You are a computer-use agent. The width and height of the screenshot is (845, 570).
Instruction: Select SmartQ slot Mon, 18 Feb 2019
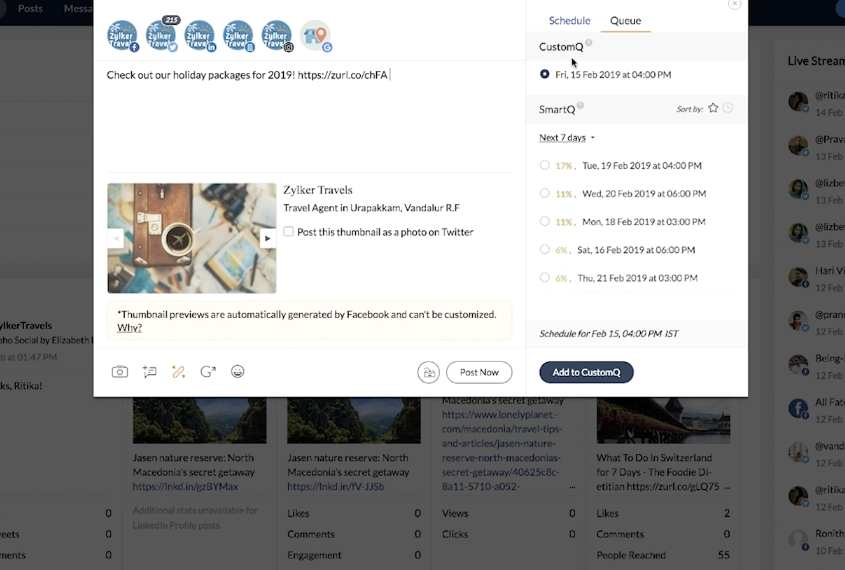coord(544,221)
